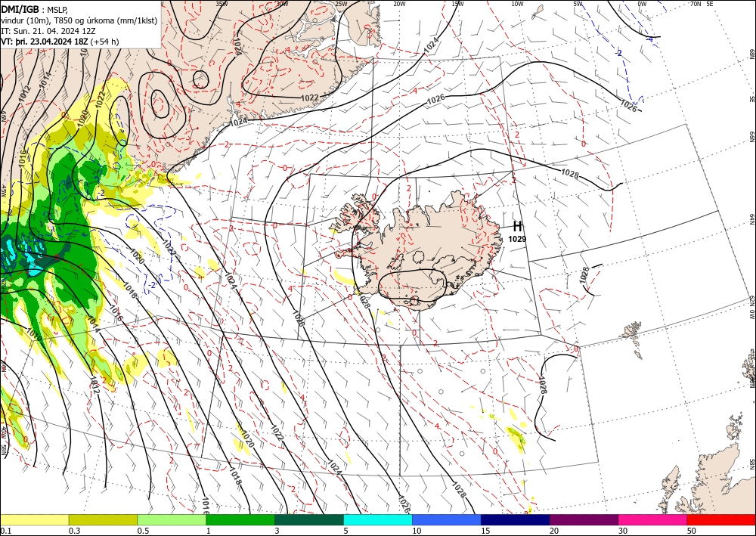Select the light green 0.5–1 legend swatch

(172, 519)
